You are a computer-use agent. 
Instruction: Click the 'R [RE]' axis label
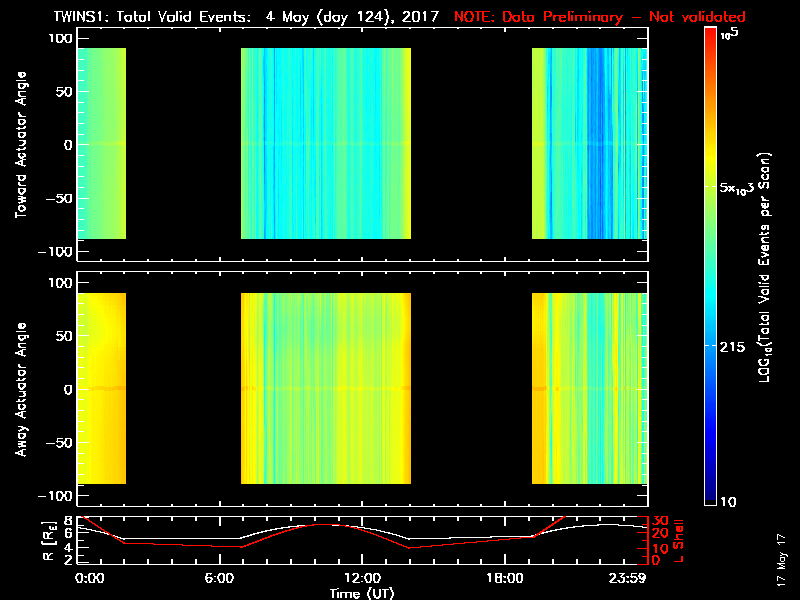pyautogui.click(x=49, y=541)
